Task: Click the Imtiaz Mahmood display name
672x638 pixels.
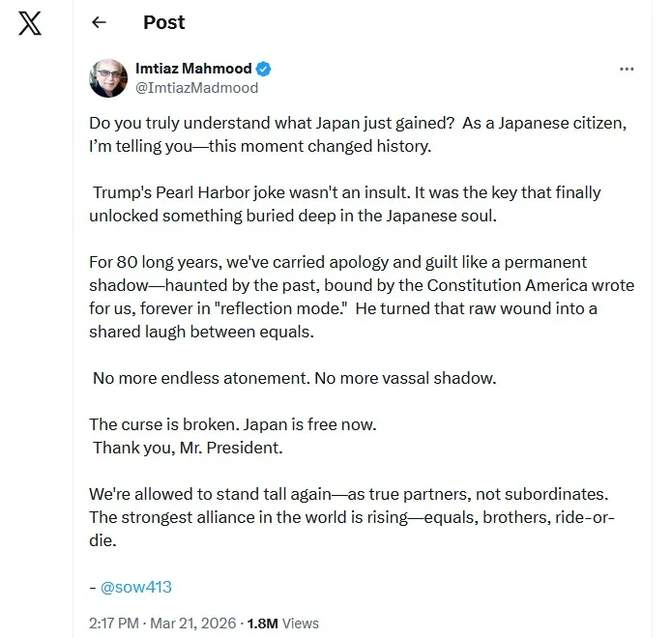Action: click(x=193, y=69)
